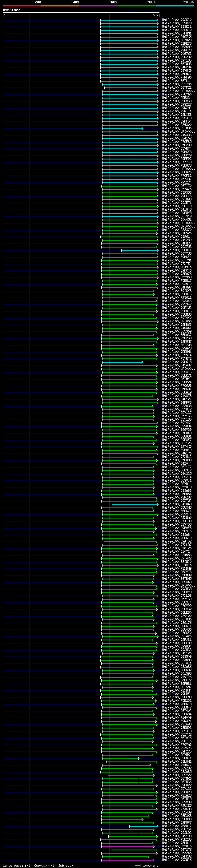Click the purple ~60% identity color segment
This screenshot has height=868, width=197.
(99, 6)
